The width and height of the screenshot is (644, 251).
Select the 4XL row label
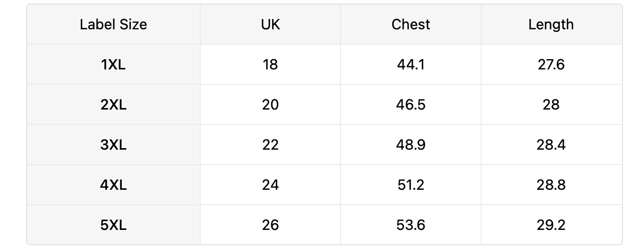[113, 185]
